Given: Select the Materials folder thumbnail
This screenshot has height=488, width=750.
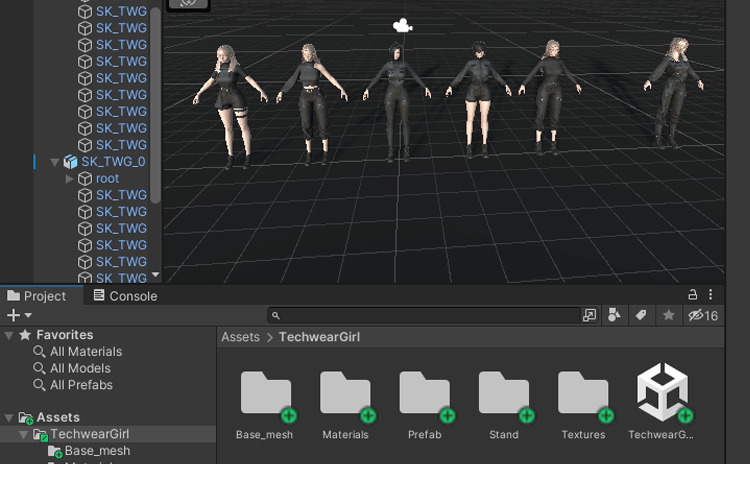Looking at the screenshot, I should tap(344, 394).
